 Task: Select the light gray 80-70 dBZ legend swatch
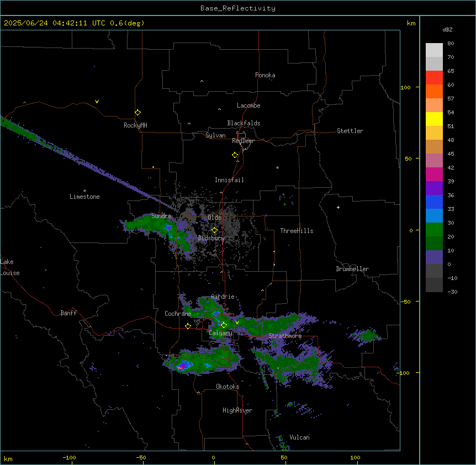coord(434,50)
